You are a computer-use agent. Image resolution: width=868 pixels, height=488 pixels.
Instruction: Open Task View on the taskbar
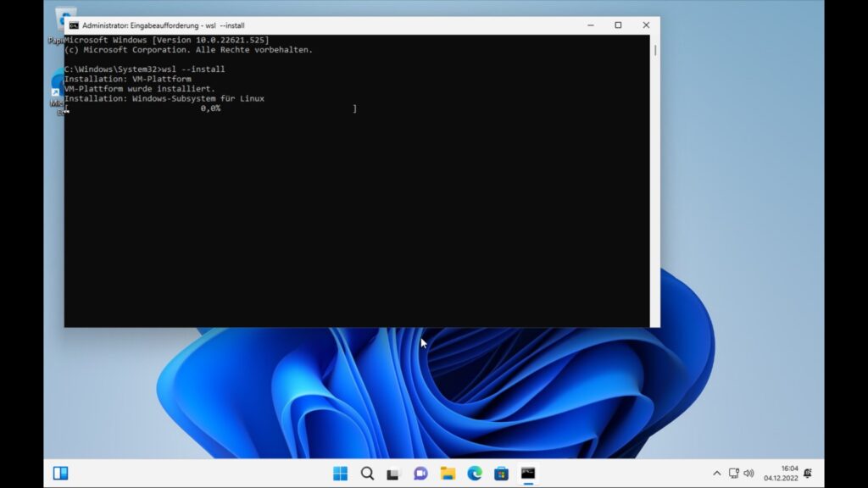tap(393, 474)
